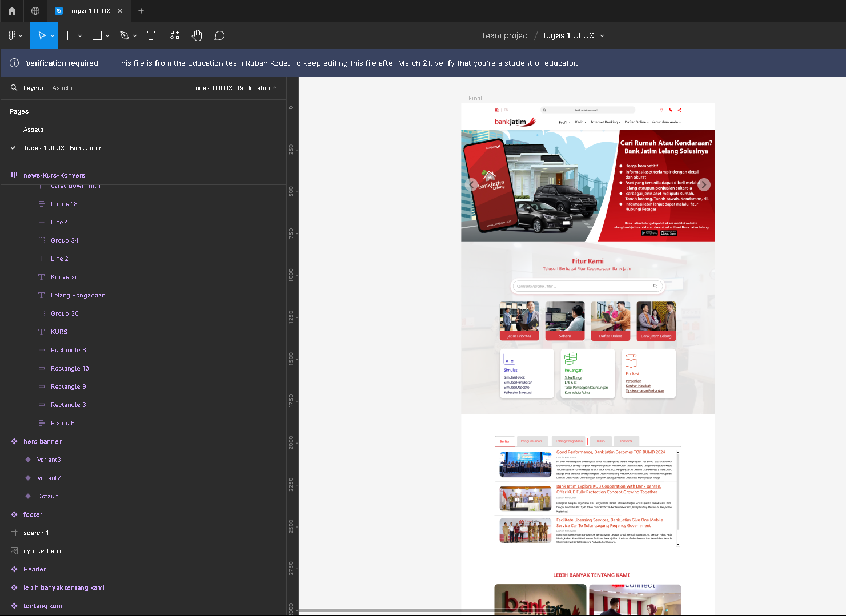846x616 pixels.
Task: Select the Move tool arrow
Action: pyautogui.click(x=42, y=35)
